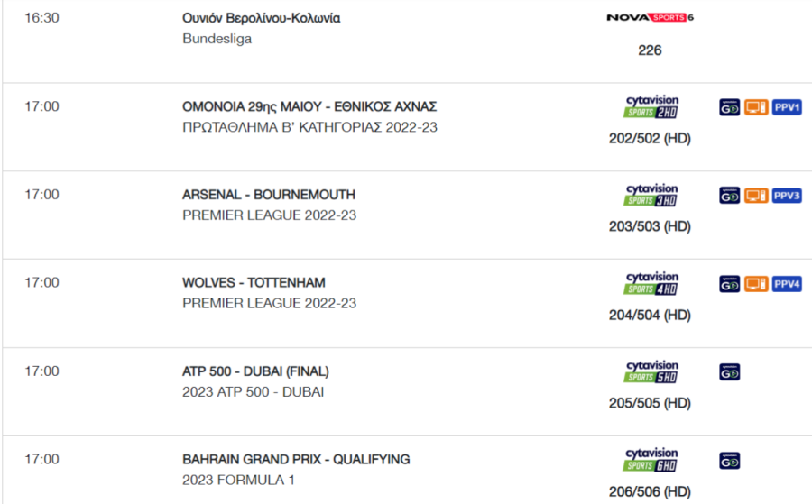This screenshot has height=504, width=812.
Task: Click the GO icon for Arsenal - Bournemouth
Action: click(730, 196)
